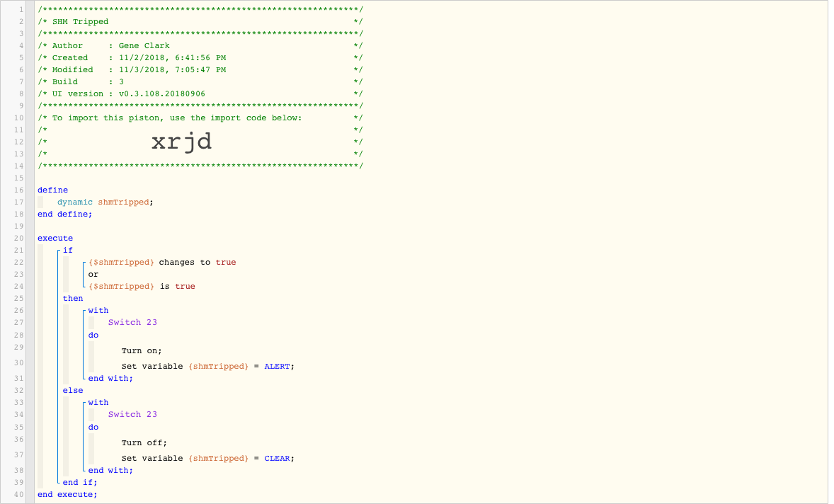Click the 'end if;' line
Viewport: 834px width, 504px height.
(80, 482)
